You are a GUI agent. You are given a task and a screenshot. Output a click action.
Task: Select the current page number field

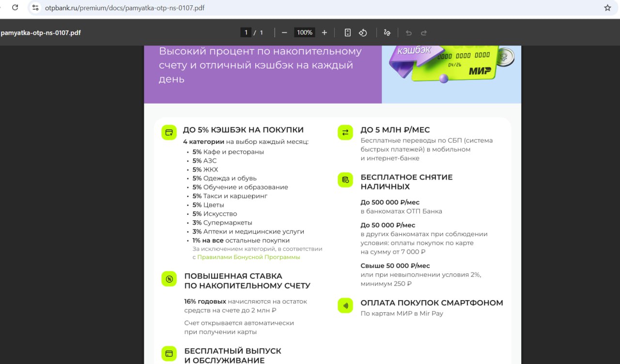pyautogui.click(x=246, y=32)
